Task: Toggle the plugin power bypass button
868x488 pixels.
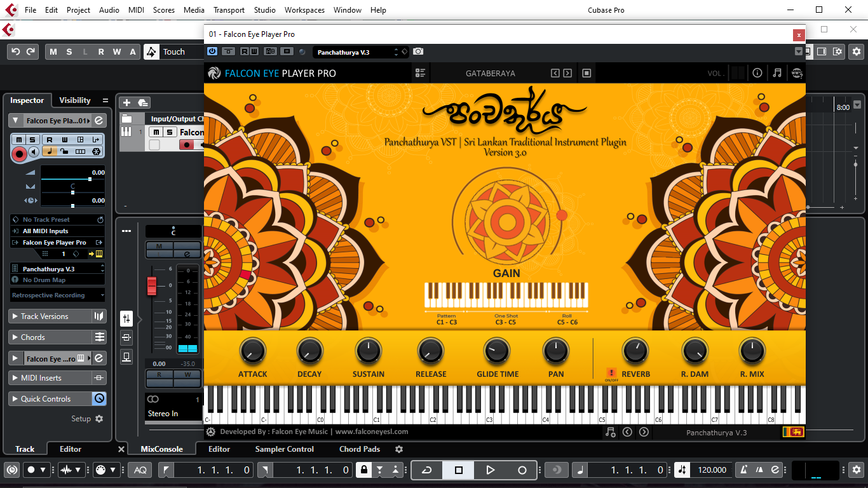Action: coord(212,51)
